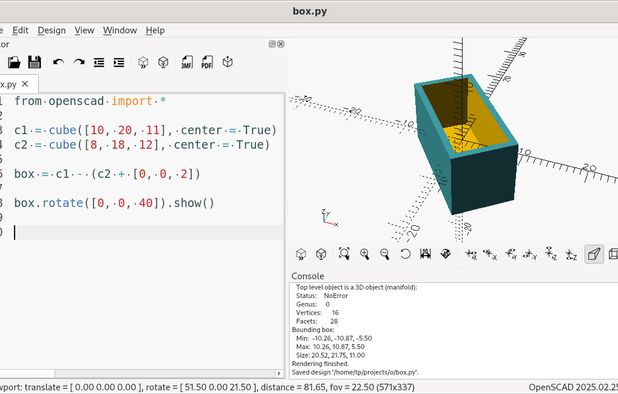Zoom out of the 3D view
Viewport: 618px width, 394px height.
385,254
